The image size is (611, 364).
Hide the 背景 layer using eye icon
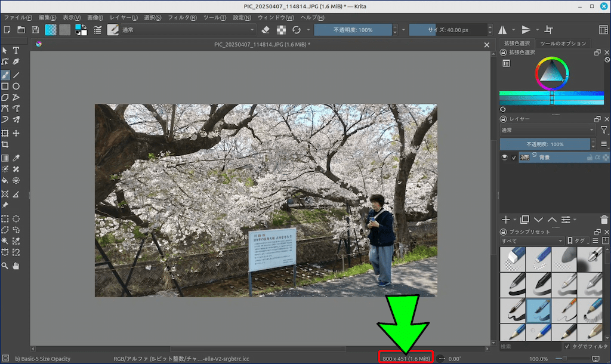click(x=505, y=158)
